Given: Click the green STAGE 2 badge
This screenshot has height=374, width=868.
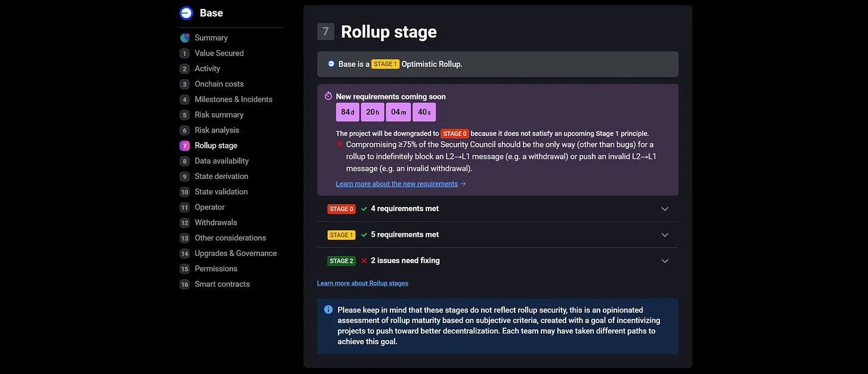Looking at the screenshot, I should coord(341,261).
